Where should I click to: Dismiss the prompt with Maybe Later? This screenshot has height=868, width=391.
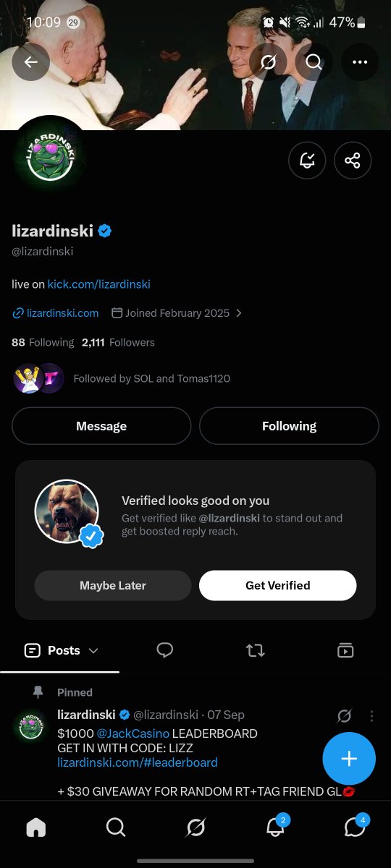click(113, 585)
